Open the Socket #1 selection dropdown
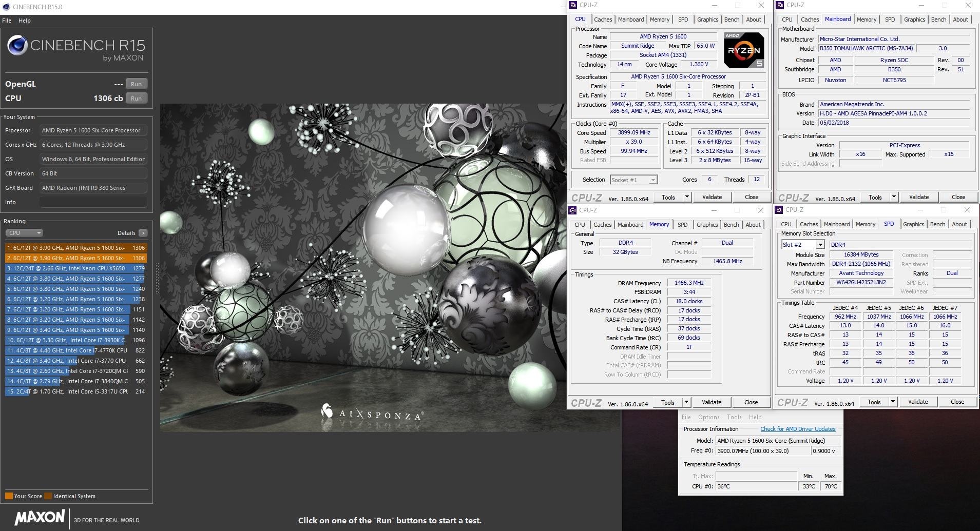The image size is (980, 531). coord(633,180)
